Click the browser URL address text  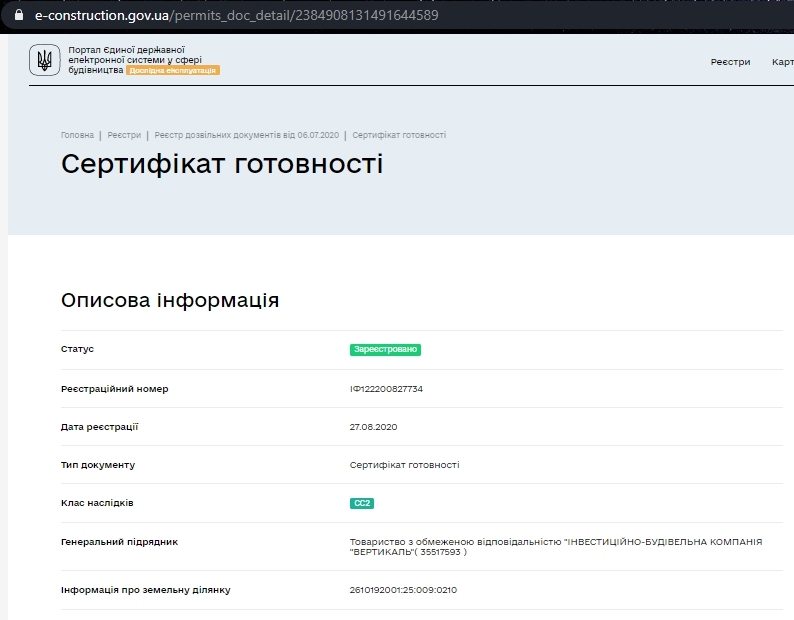pos(236,15)
